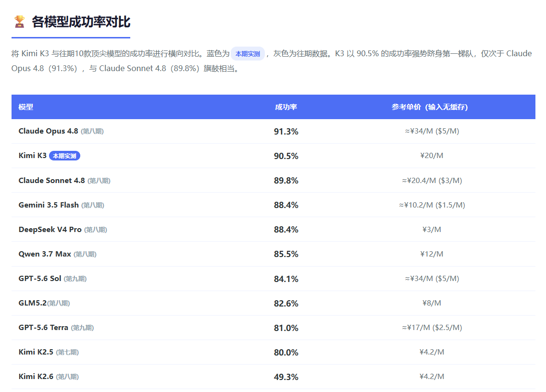Click DeepSeek V4 Pro's 88.4% value
The width and height of the screenshot is (546, 392).
[x=286, y=230]
